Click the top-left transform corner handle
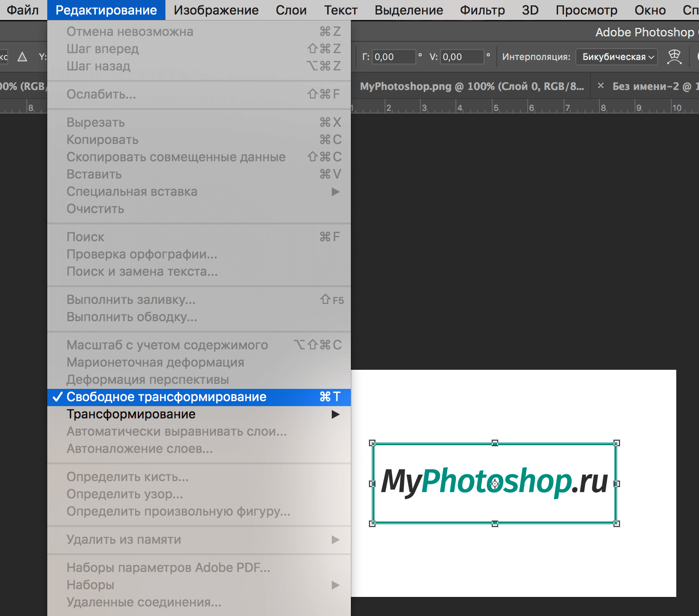This screenshot has width=699, height=616. [372, 443]
